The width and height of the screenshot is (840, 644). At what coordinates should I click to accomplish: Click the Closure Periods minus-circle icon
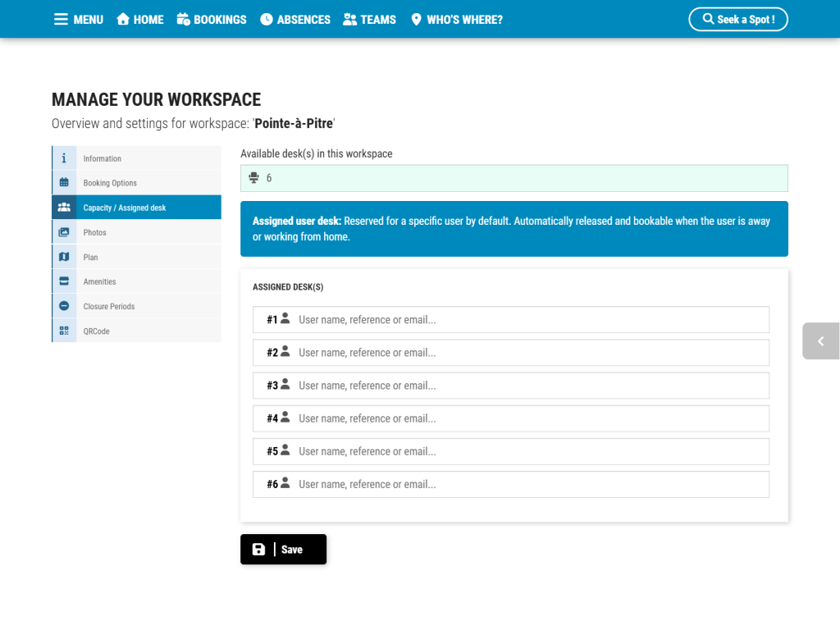point(64,306)
